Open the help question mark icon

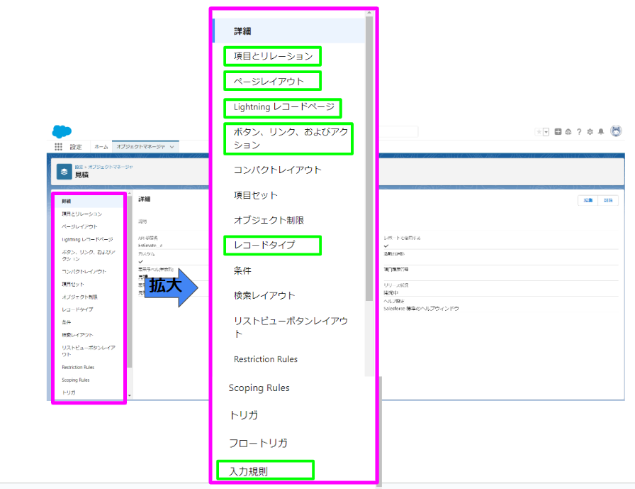coord(578,132)
